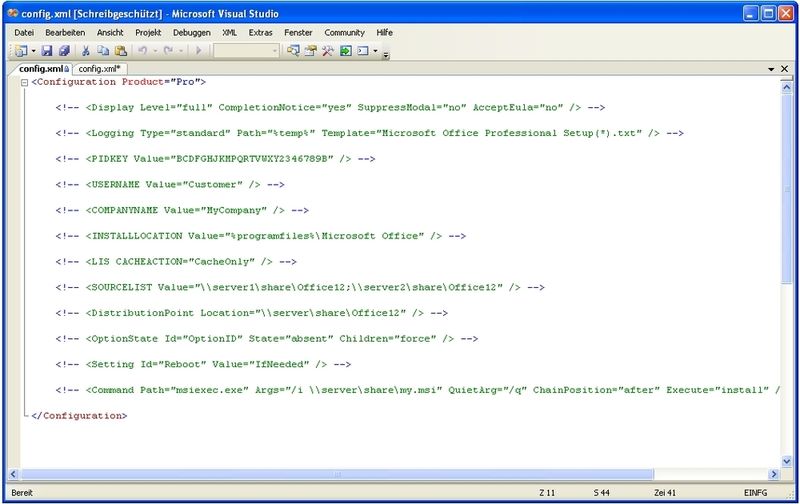Click the Save All icon
The width and height of the screenshot is (800, 504).
64,51
